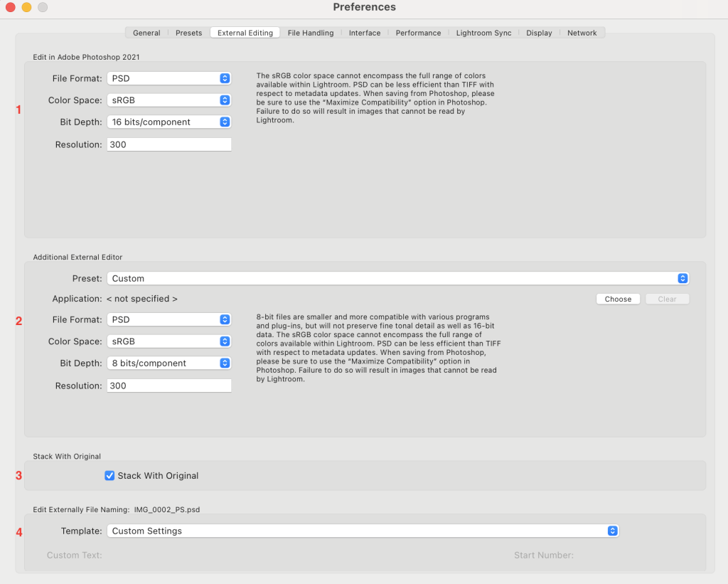Open the Display tab

pos(539,33)
